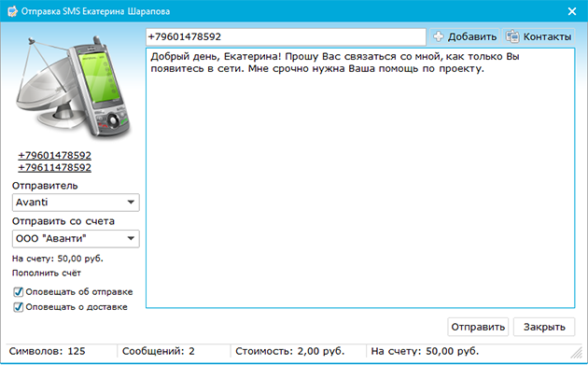
Task: Click the Сообщений: 2 status entry
Action: point(159,351)
